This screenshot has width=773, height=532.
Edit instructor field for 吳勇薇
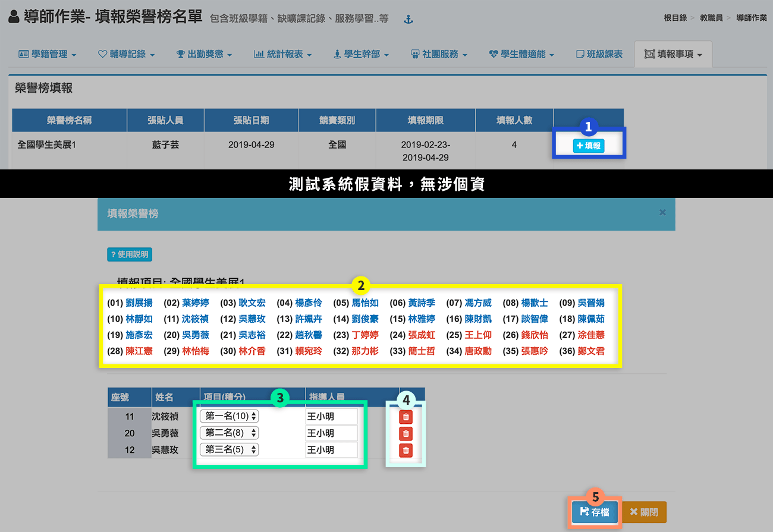[x=331, y=433]
